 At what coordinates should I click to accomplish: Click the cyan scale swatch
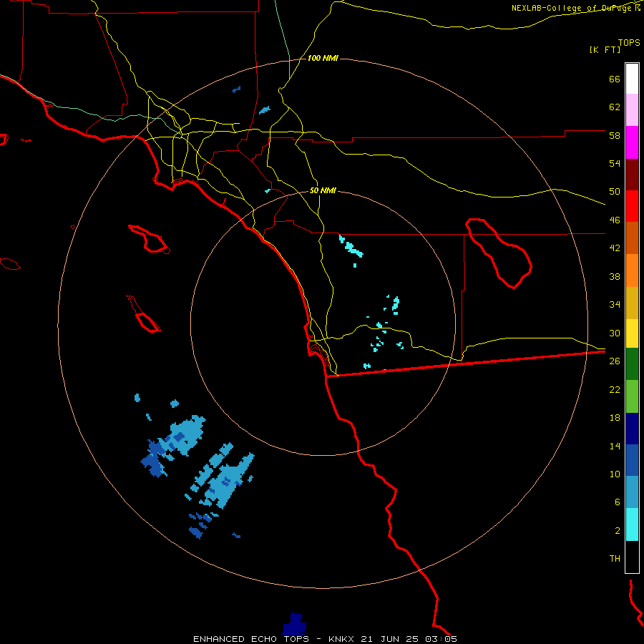point(632,525)
